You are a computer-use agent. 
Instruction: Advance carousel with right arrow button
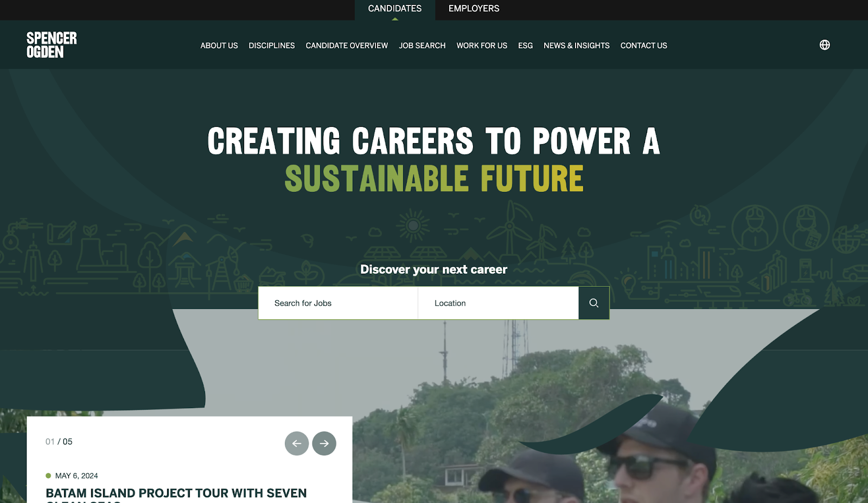(324, 443)
